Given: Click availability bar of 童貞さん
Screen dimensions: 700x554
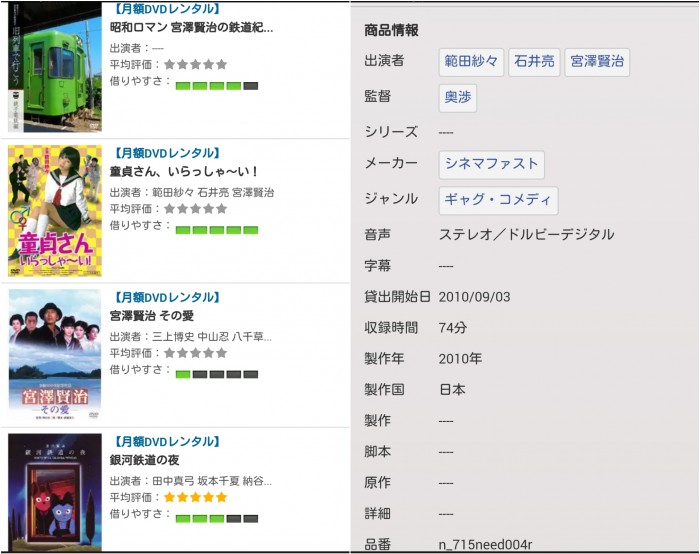Looking at the screenshot, I should pyautogui.click(x=217, y=230).
